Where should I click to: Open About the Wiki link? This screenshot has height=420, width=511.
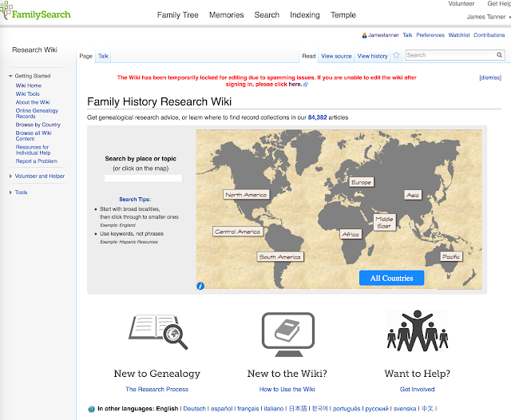(x=33, y=102)
